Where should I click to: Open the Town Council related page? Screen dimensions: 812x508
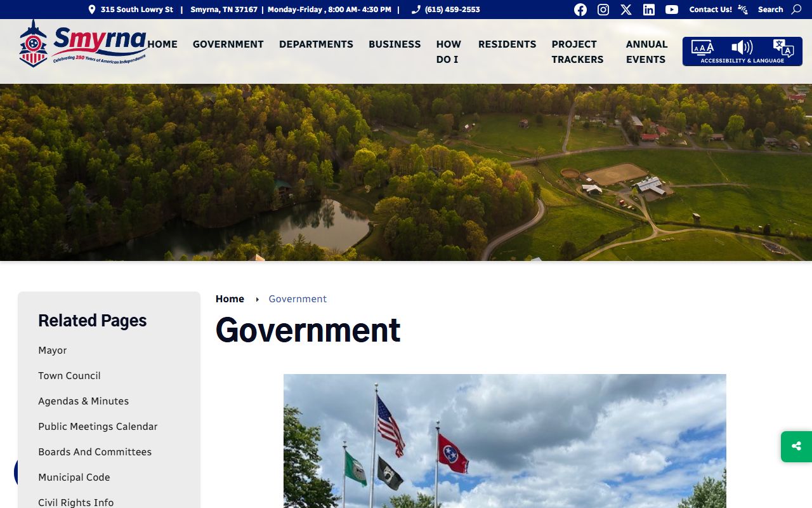click(x=69, y=375)
